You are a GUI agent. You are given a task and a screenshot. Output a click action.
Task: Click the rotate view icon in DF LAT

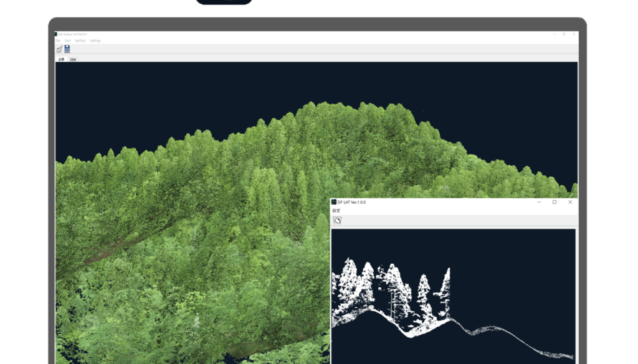337,220
